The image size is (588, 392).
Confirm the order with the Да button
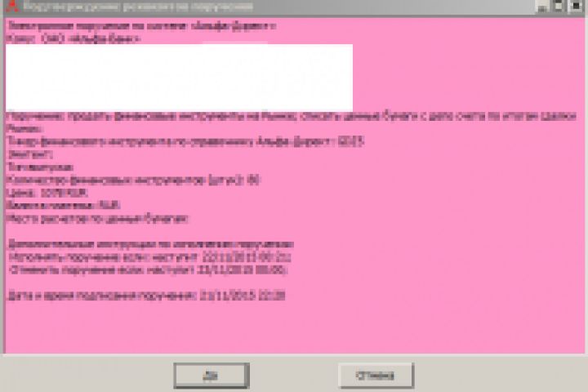point(212,376)
